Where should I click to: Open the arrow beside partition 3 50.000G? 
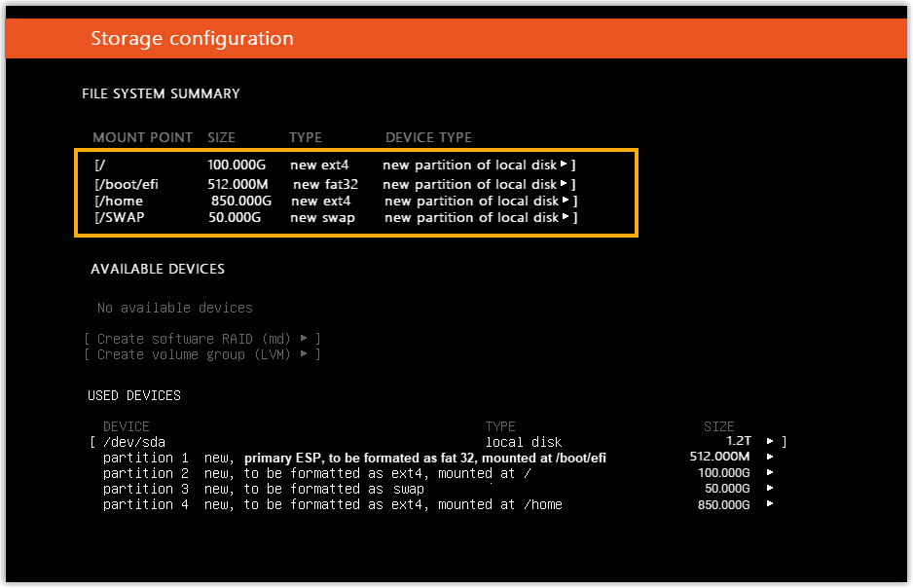[x=771, y=489]
